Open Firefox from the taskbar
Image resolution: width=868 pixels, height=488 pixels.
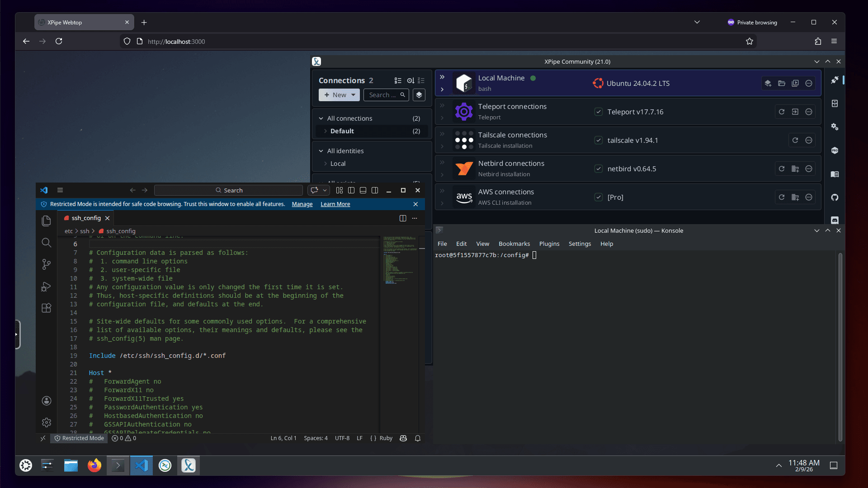(x=94, y=465)
